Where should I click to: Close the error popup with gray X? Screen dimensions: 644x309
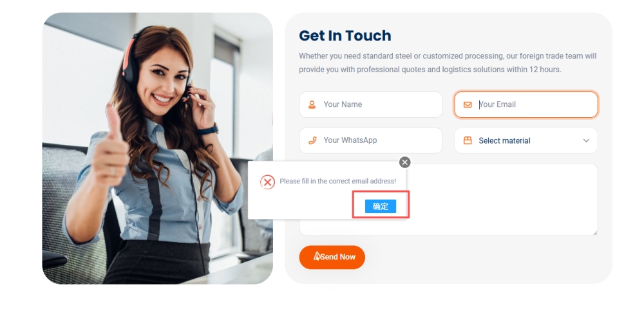pyautogui.click(x=405, y=162)
